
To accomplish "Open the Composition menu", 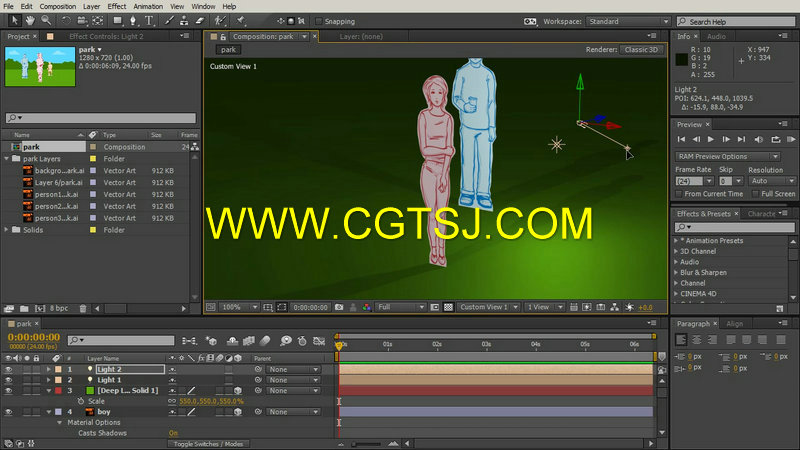I will coord(58,6).
